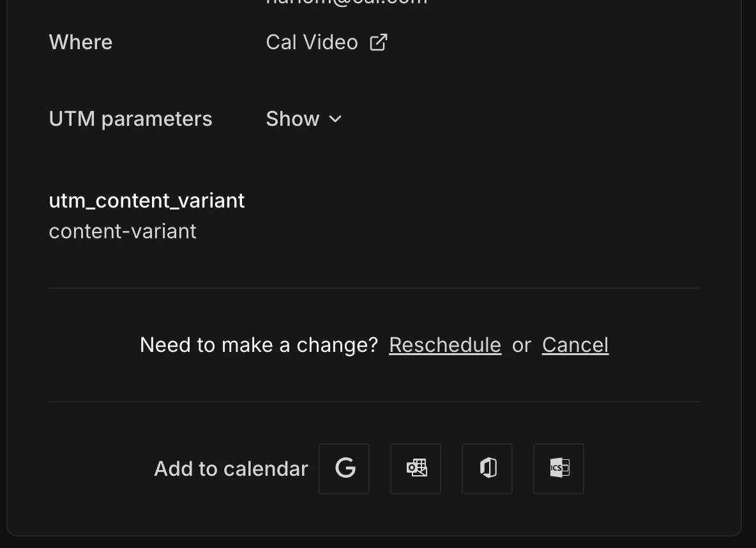This screenshot has width=756, height=548.
Task: Download the ICS calendar file
Action: click(x=559, y=468)
